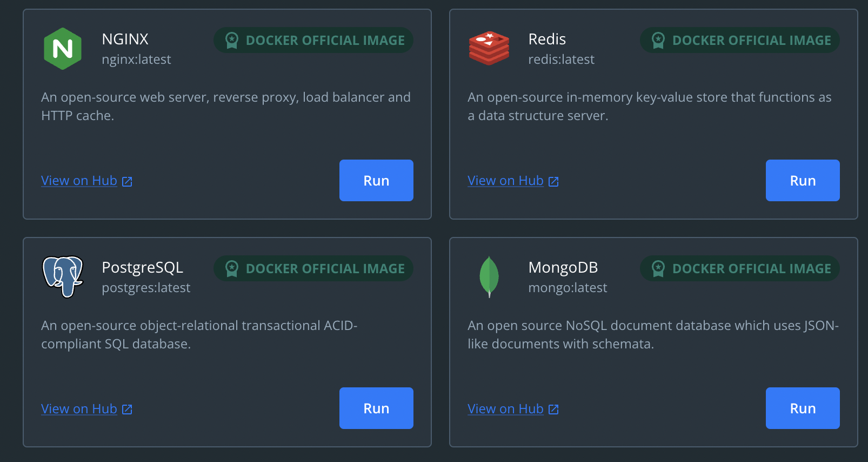Click the PostgreSQL title text
Screen dimensions: 868x462
click(x=143, y=268)
